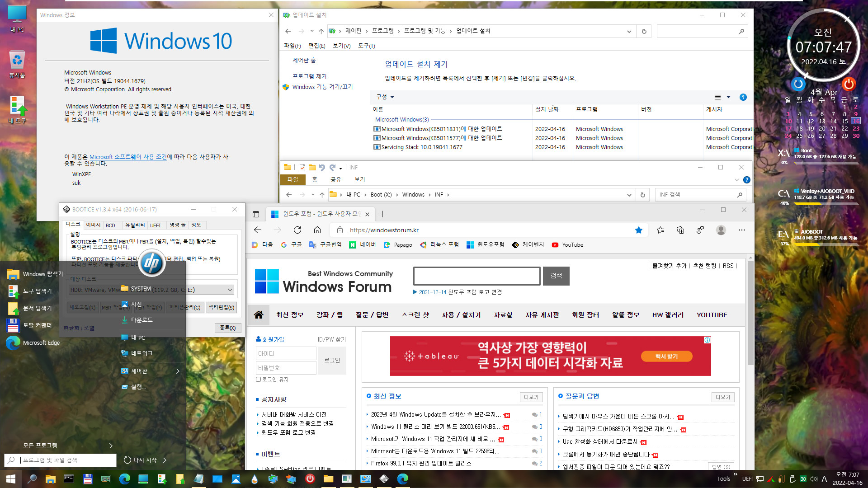Expand INF explorer address history dropdown

click(629, 195)
